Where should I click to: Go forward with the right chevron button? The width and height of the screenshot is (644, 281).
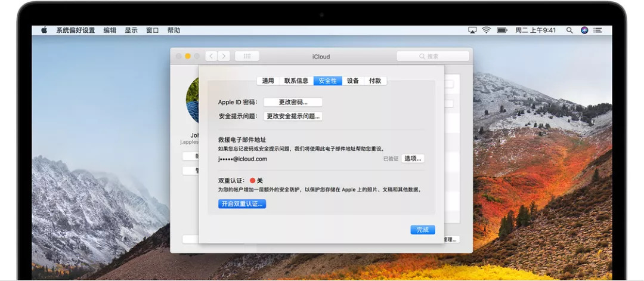[224, 56]
